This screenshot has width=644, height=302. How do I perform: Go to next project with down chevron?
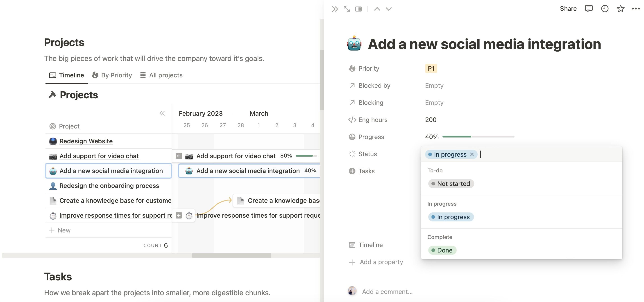(x=388, y=9)
